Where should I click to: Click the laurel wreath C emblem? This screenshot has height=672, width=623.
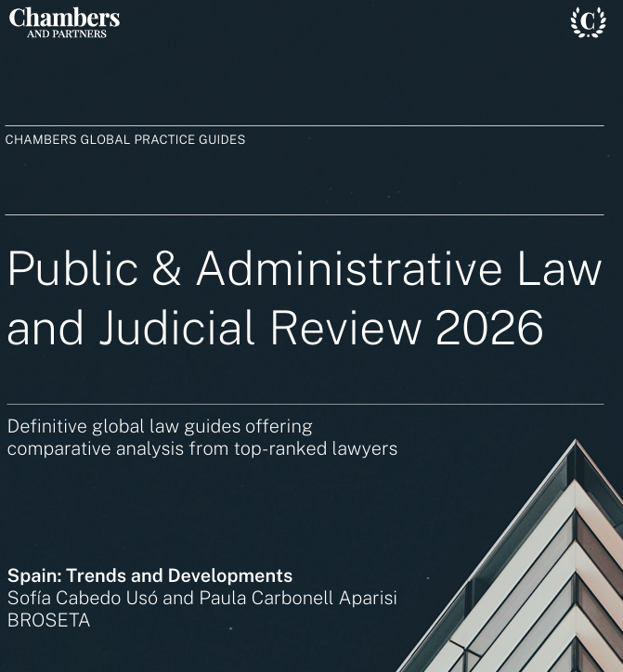(x=589, y=22)
